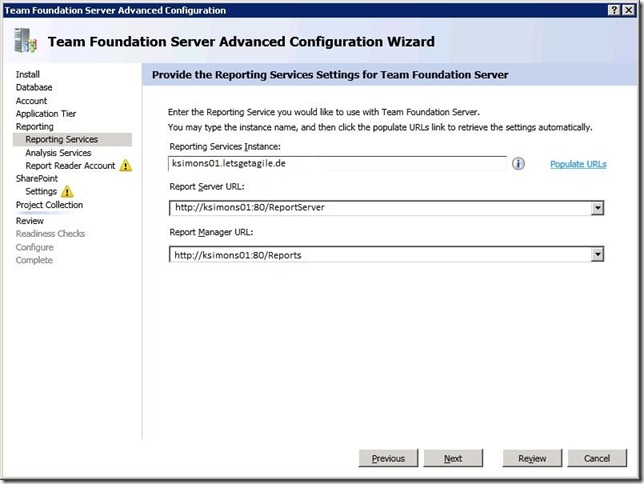
Task: Close the configuration wizard window
Action: point(632,9)
